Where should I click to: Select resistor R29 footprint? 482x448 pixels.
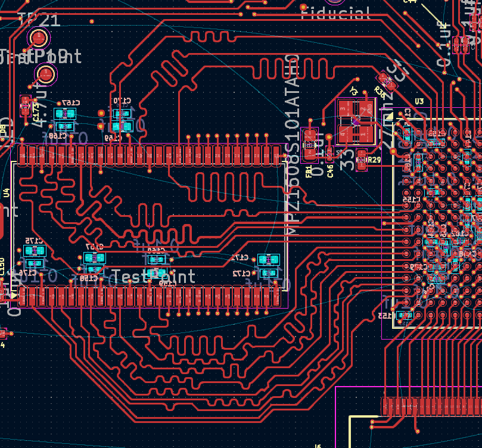coord(362,160)
